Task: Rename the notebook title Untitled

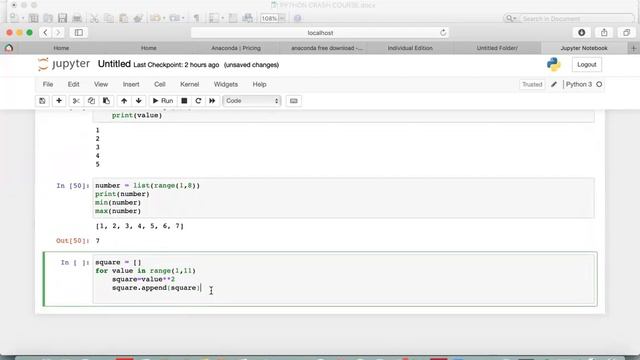Action: click(x=114, y=64)
